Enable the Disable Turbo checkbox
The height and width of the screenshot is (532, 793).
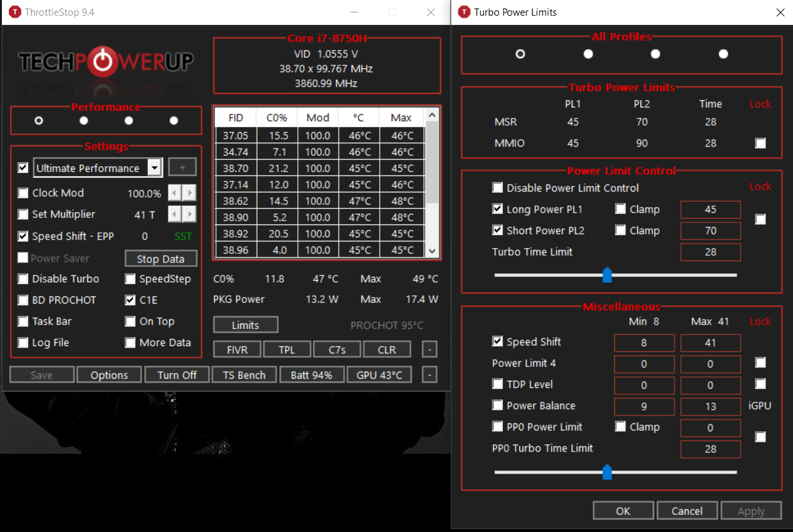click(24, 279)
